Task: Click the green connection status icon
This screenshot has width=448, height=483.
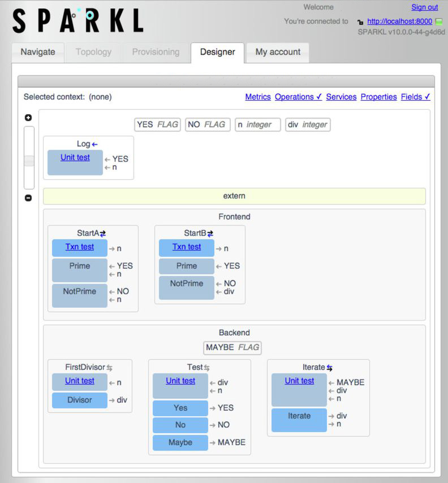Action: [x=439, y=22]
